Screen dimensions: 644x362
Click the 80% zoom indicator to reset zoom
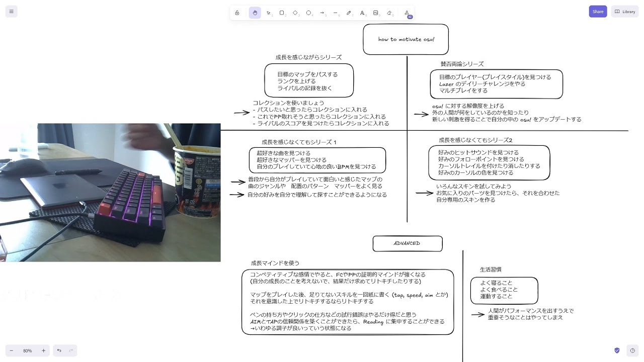(27, 350)
